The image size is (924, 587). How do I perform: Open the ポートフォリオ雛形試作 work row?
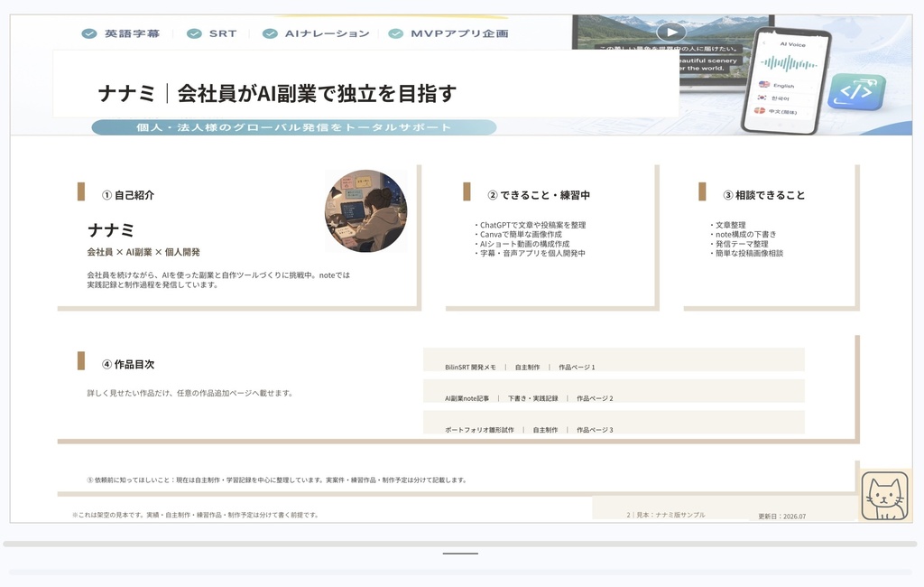coord(614,423)
